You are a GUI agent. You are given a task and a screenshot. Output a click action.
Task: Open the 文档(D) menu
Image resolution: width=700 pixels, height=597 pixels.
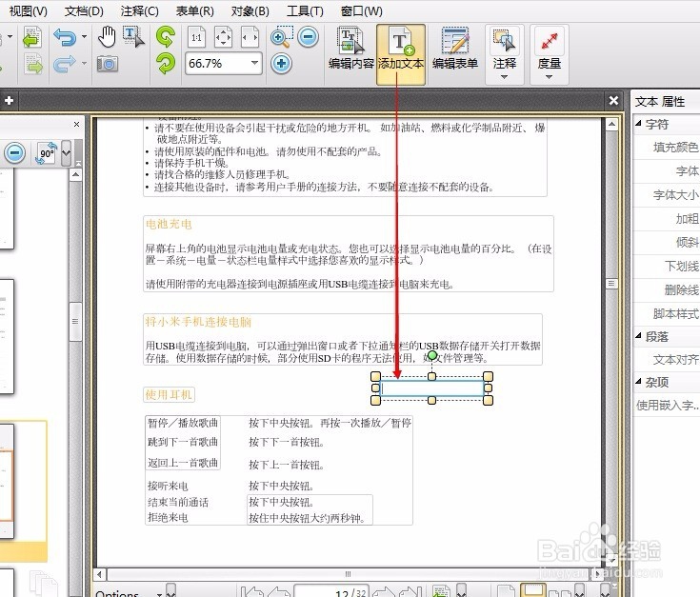pyautogui.click(x=84, y=11)
